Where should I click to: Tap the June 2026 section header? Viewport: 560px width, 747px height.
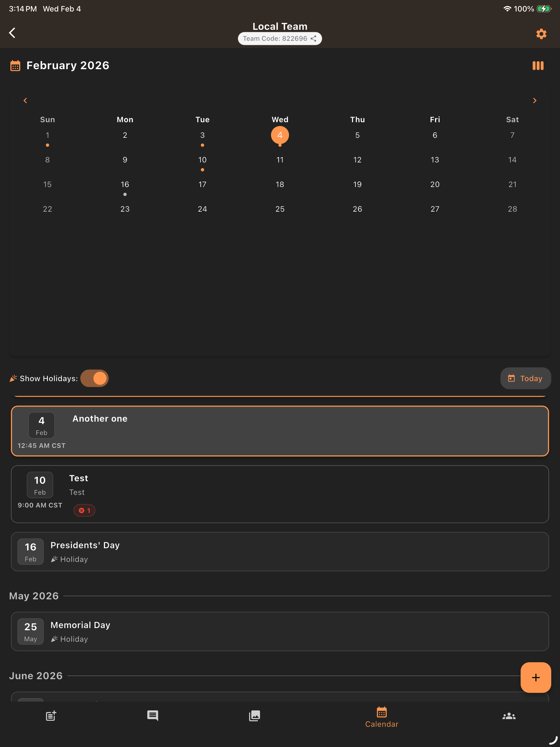(x=36, y=676)
